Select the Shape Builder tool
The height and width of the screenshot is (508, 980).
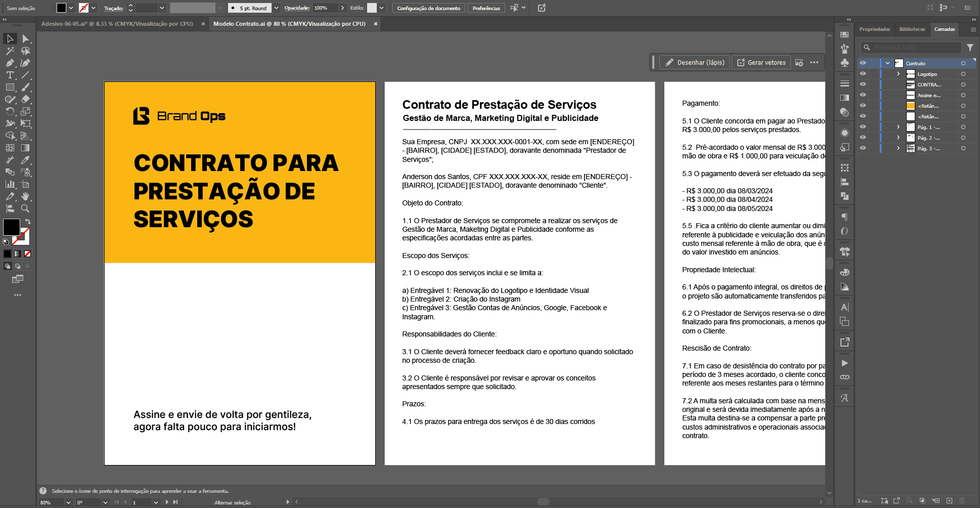pyautogui.click(x=10, y=136)
